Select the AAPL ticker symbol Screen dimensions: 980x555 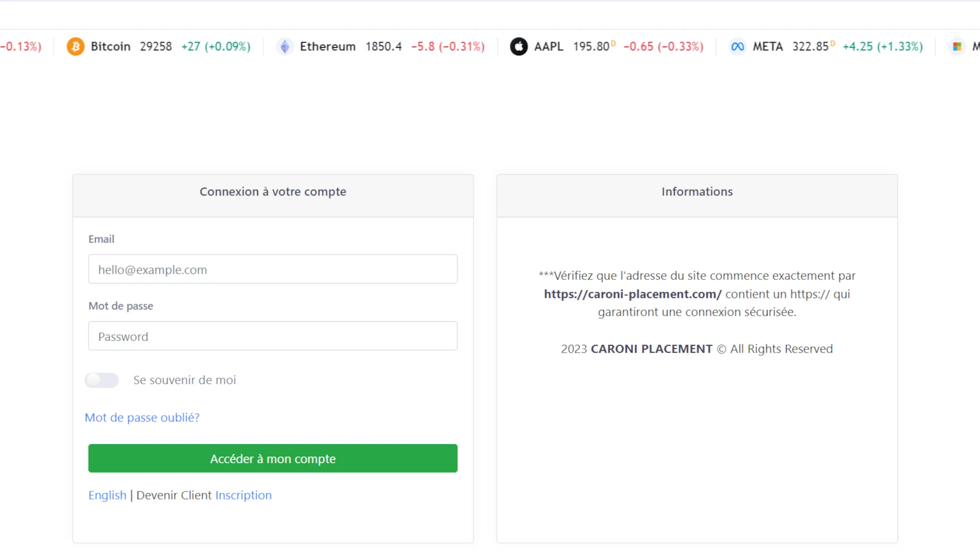tap(548, 47)
